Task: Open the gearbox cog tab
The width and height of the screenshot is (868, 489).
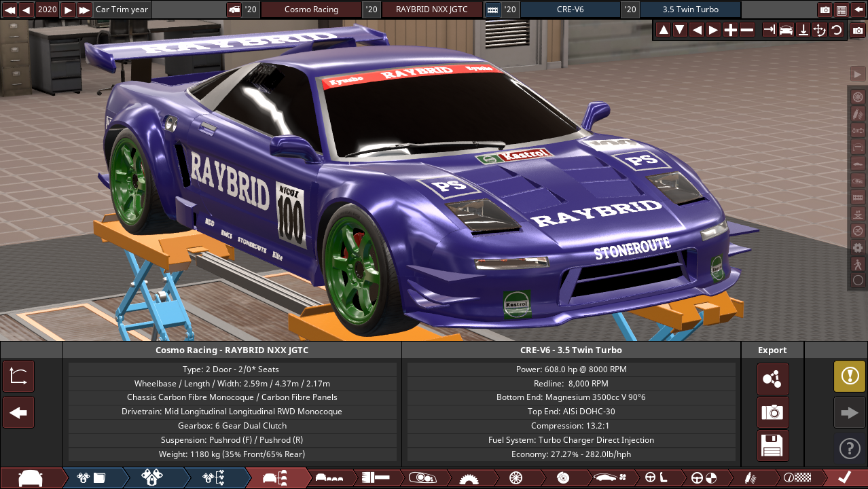Action: point(469,478)
